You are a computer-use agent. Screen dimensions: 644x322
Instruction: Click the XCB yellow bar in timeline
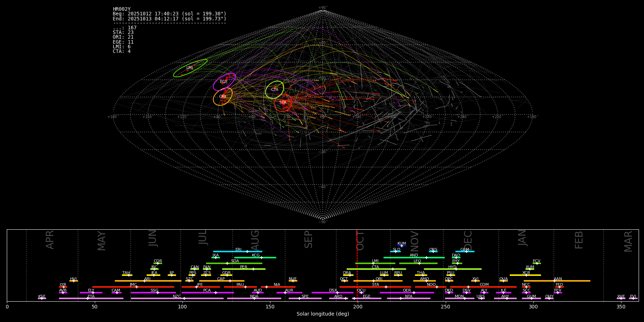point(525,275)
